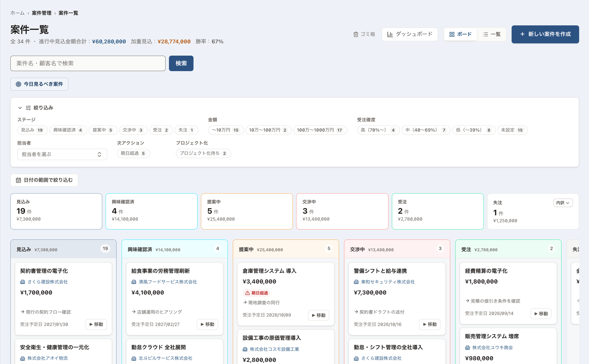The height and width of the screenshot is (364, 589).
Task: Open 日付の範囲で絞り込む date filter
Action: coord(44,180)
